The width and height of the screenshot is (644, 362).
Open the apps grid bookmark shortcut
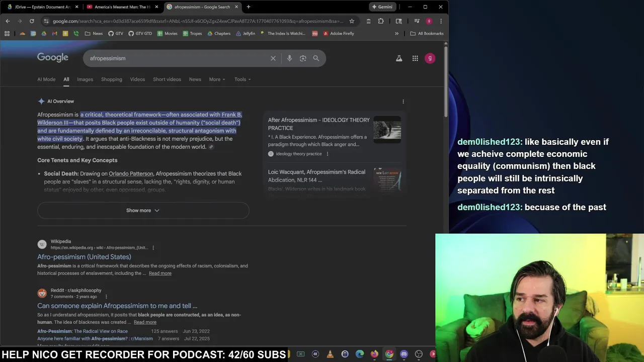click(x=7, y=34)
